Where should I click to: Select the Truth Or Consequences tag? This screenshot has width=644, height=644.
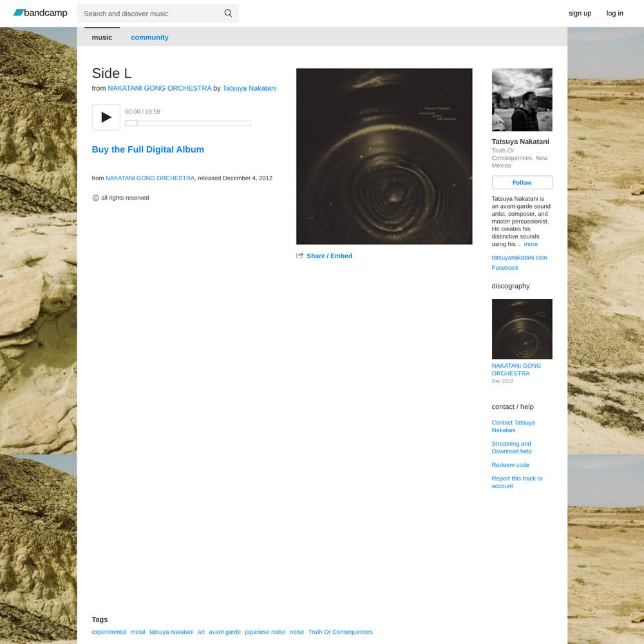(341, 632)
